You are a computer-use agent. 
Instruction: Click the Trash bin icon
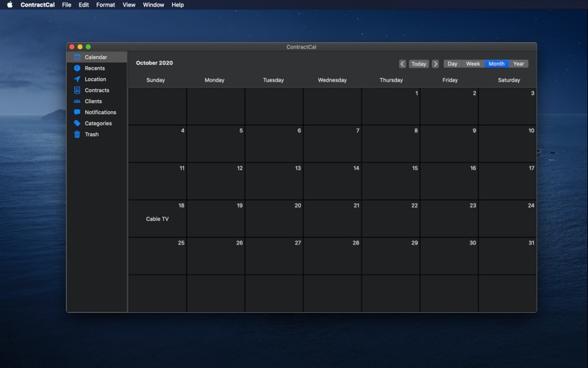pyautogui.click(x=77, y=134)
